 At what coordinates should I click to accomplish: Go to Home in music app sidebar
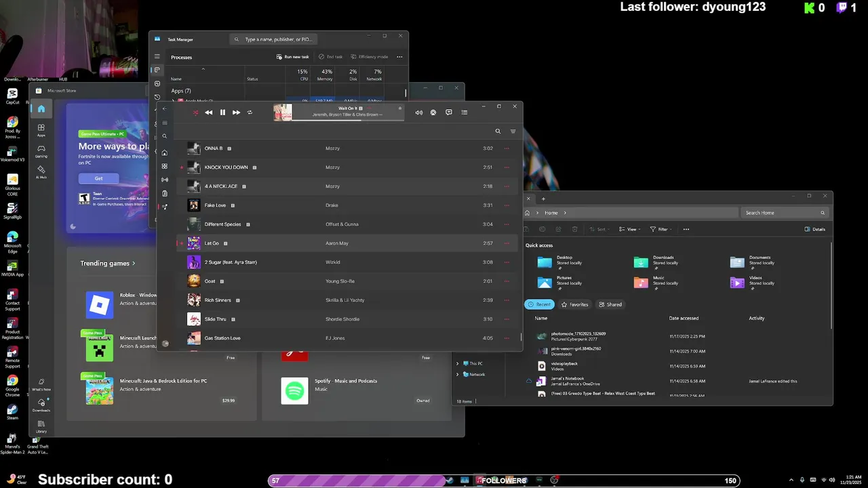pos(164,152)
